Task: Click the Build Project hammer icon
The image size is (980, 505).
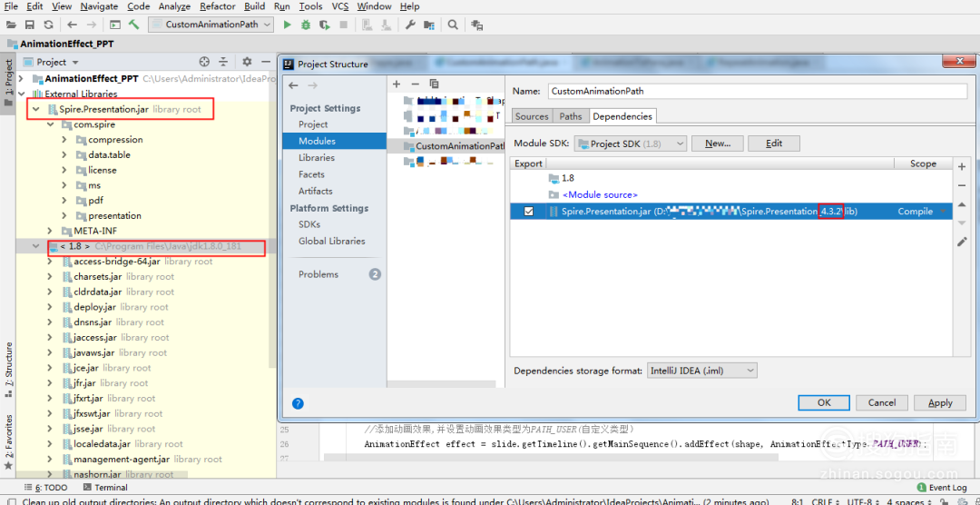Action: click(133, 25)
